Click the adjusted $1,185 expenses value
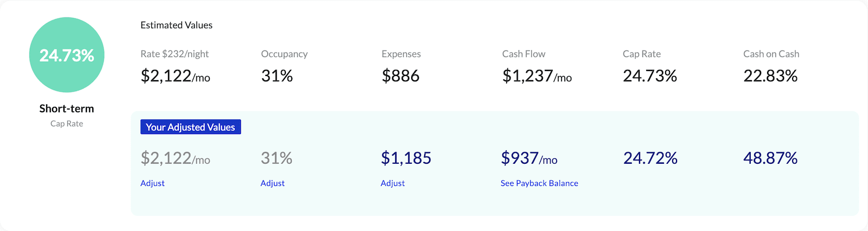 coord(406,158)
